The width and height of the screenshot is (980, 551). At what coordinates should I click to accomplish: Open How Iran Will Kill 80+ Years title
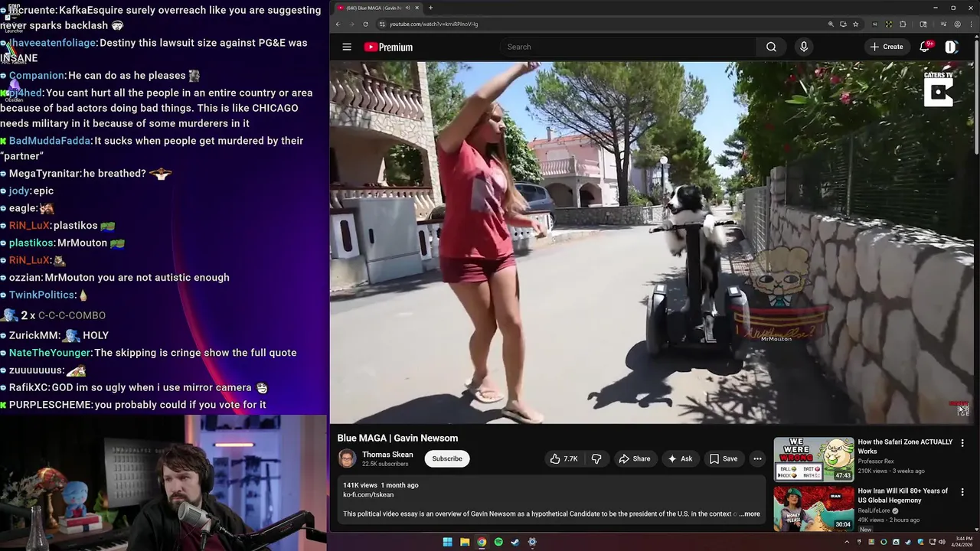pyautogui.click(x=903, y=495)
